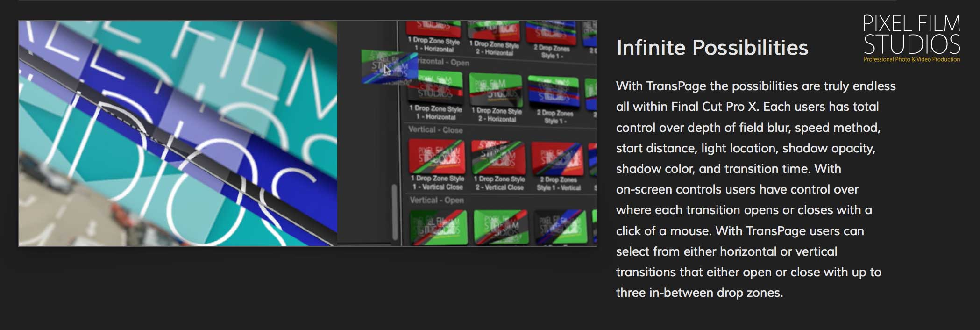
Task: Click the 'Professional Photo & Video Production' tagline
Action: pos(911,59)
